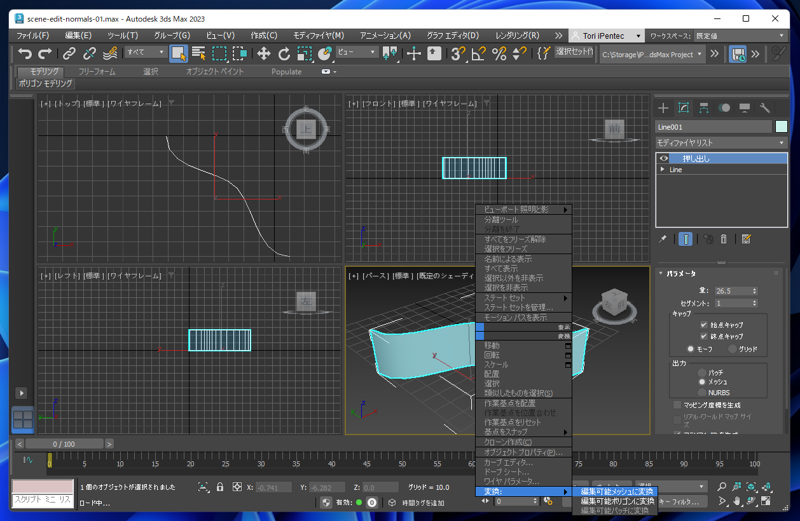
Task: Click オブジェクト プロパティ in context menu
Action: click(x=523, y=452)
